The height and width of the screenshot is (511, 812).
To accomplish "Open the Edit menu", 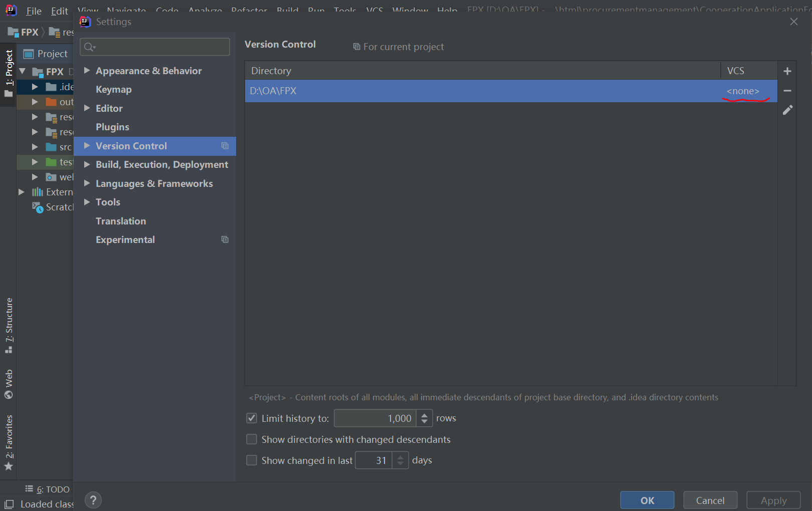I will point(60,11).
